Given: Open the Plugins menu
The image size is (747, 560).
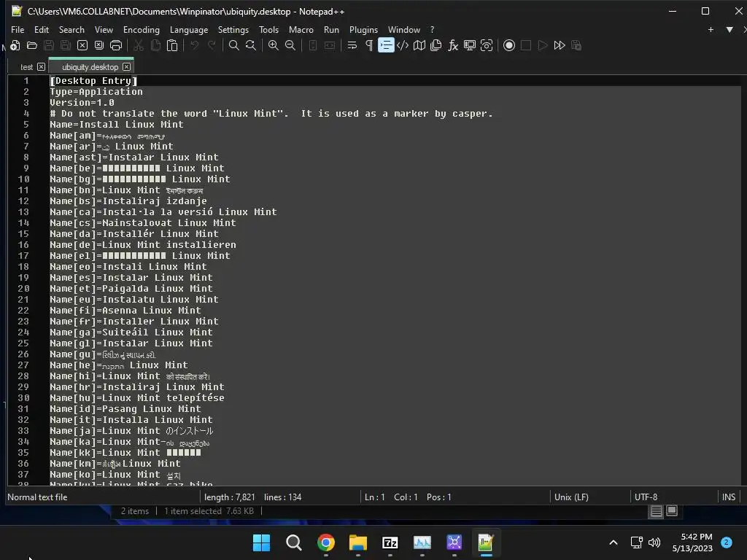Looking at the screenshot, I should click(363, 29).
